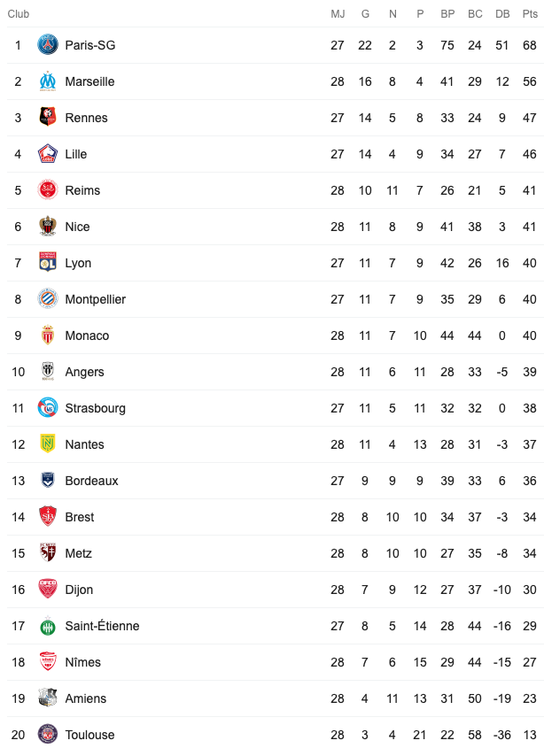Open the Montpellier team name link
The image size is (544, 756).
click(x=95, y=299)
